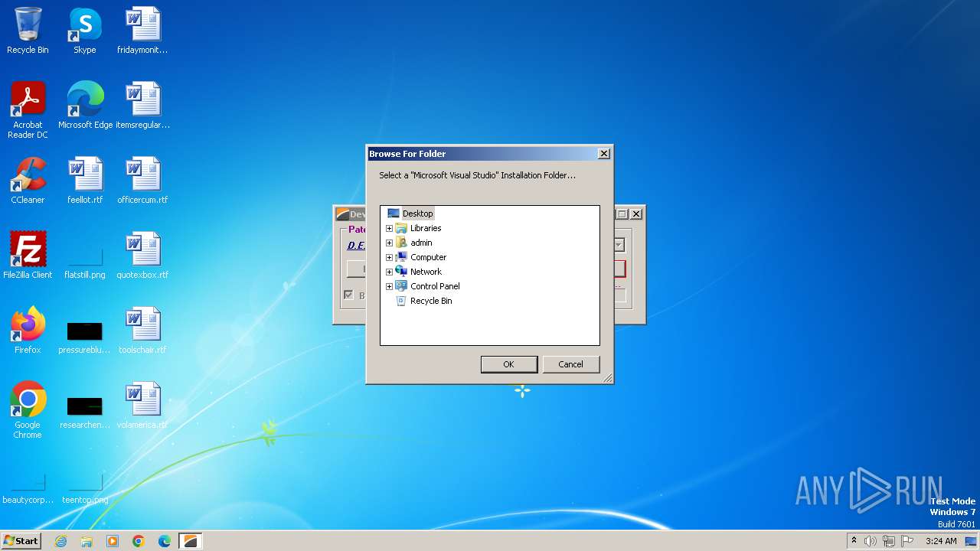Select the Skype desktop shortcut
Screen dimensions: 980x551
point(85,31)
